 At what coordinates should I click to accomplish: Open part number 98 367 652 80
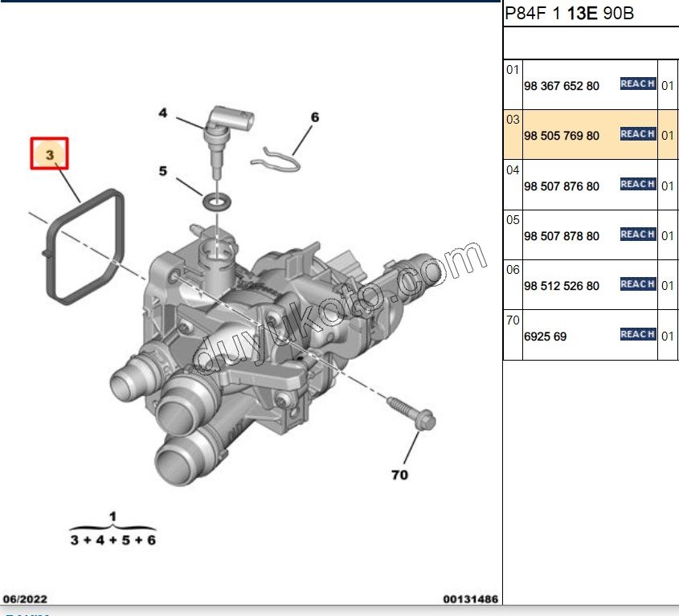(562, 86)
